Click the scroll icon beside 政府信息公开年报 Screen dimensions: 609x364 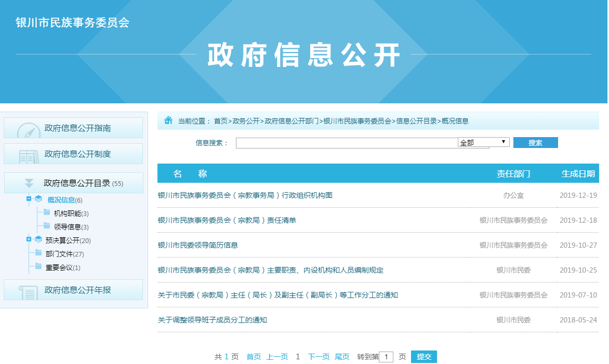(29, 292)
